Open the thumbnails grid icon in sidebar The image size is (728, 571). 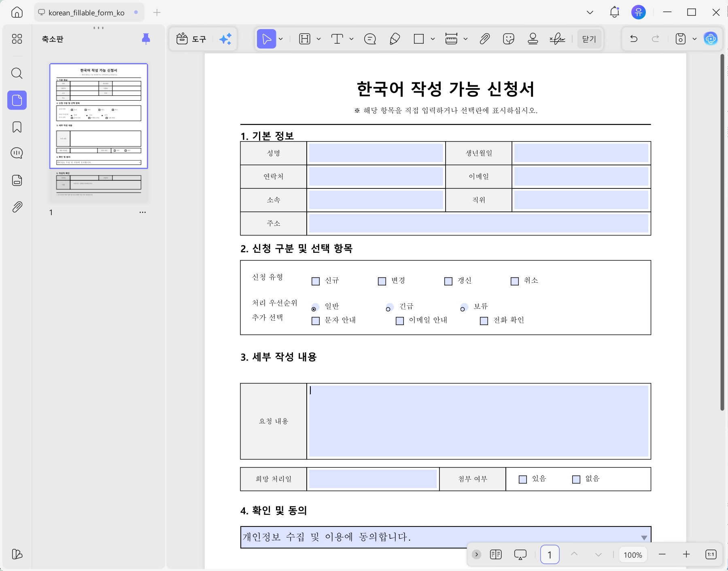17,39
